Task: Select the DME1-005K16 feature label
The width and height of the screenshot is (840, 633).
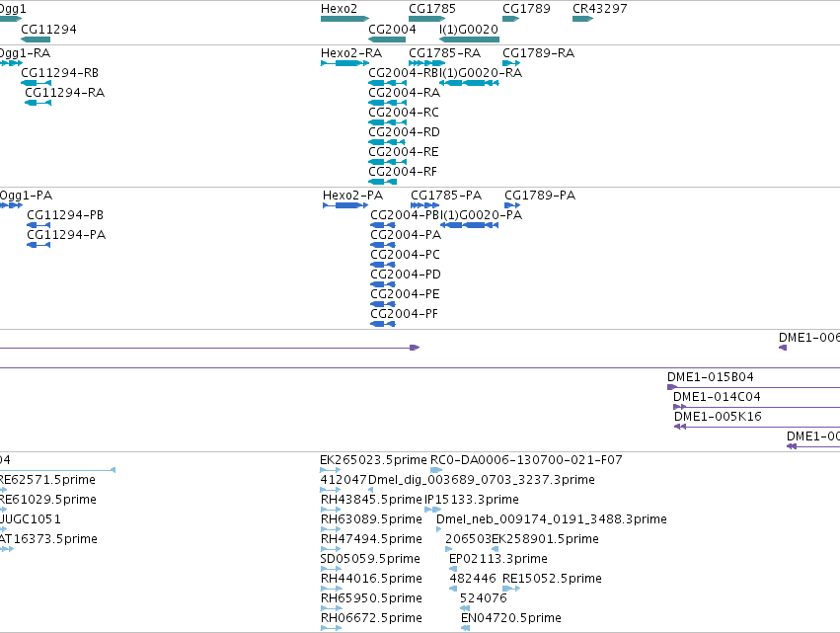Action: point(718,417)
